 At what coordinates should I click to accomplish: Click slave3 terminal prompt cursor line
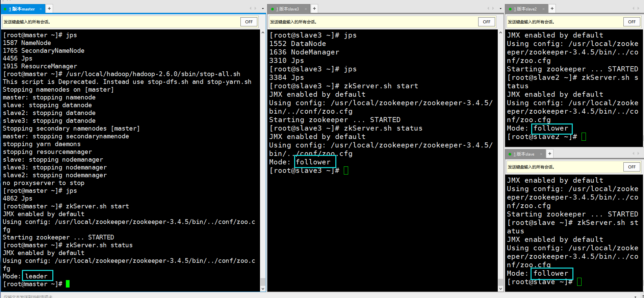click(x=309, y=170)
